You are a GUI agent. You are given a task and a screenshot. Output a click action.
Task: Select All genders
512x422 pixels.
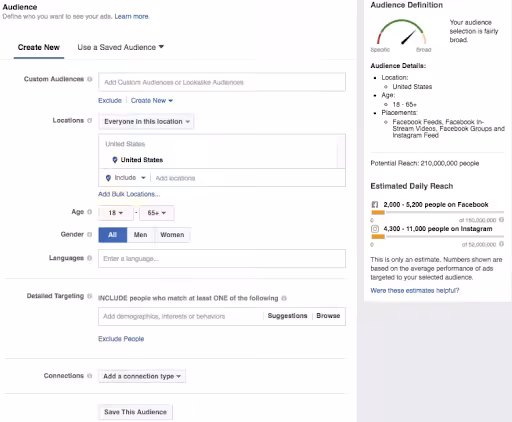pyautogui.click(x=113, y=235)
